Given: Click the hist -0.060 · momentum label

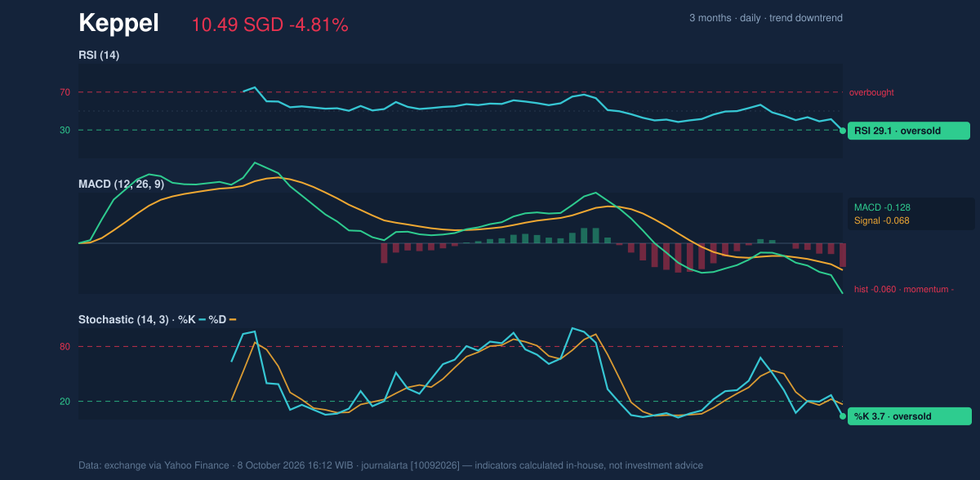Looking at the screenshot, I should (904, 289).
